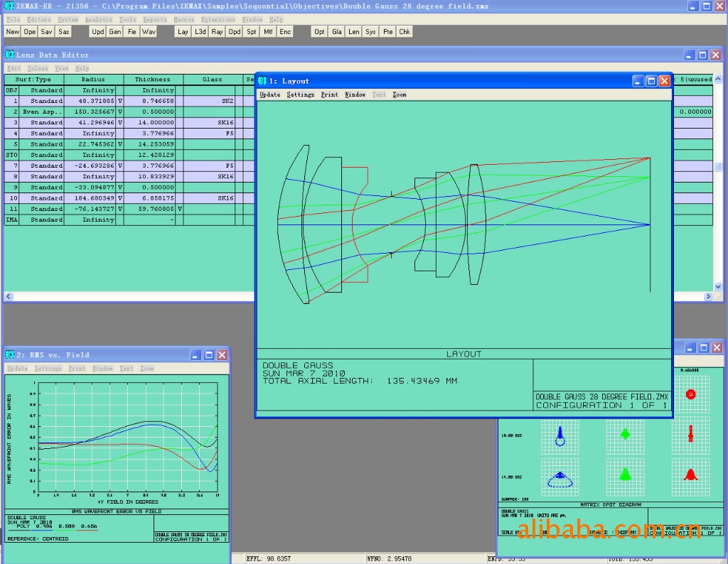This screenshot has width=728, height=564.
Task: Open the Extensions menu
Action: (218, 19)
